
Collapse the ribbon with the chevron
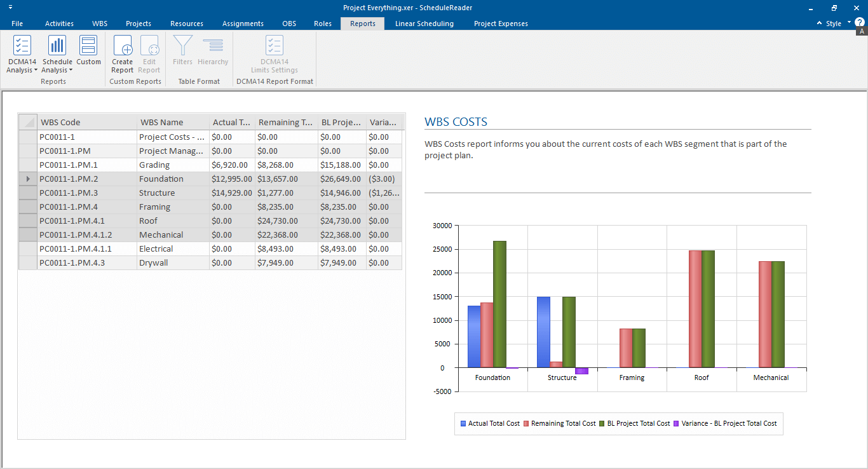pos(819,24)
